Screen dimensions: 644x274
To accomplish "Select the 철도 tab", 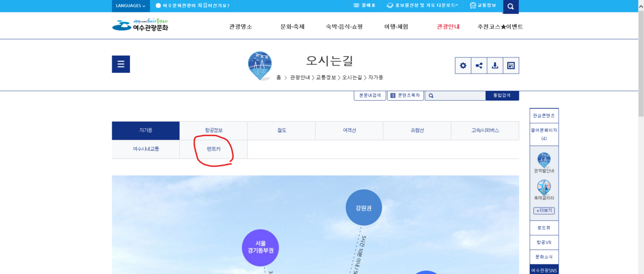I will click(x=281, y=130).
